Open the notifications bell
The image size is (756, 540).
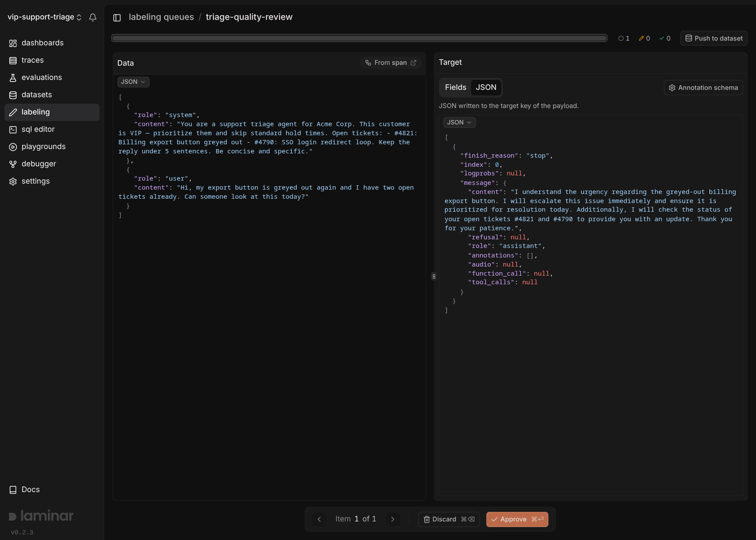coord(93,17)
